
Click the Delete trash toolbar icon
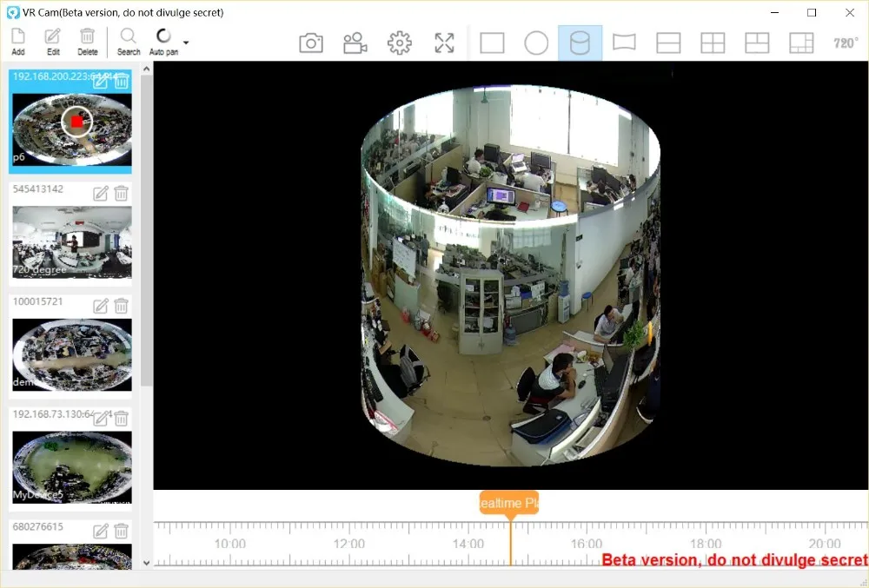click(87, 42)
